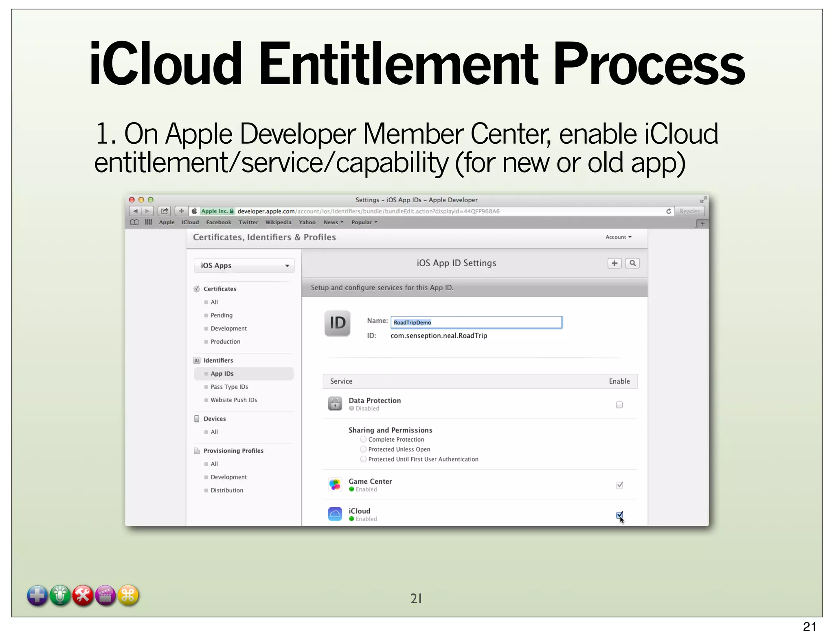The height and width of the screenshot is (644, 834).
Task: Click the Reader button in address bar
Action: pyautogui.click(x=689, y=211)
